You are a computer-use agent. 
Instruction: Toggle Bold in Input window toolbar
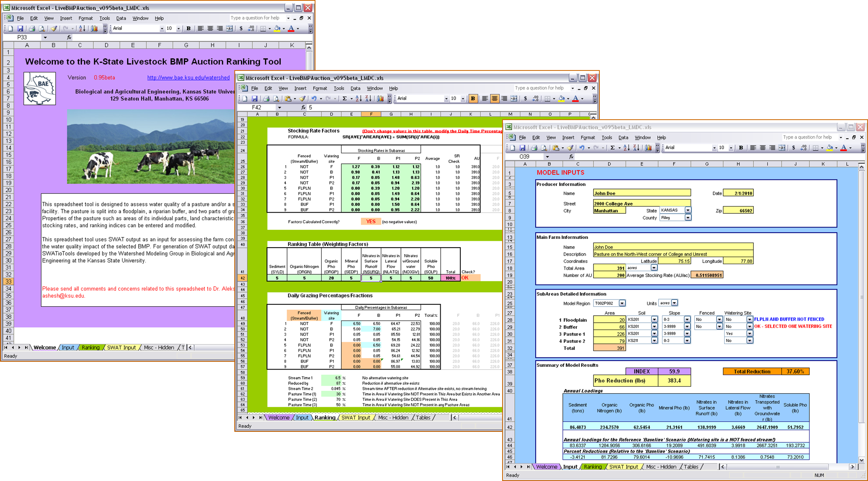point(741,148)
